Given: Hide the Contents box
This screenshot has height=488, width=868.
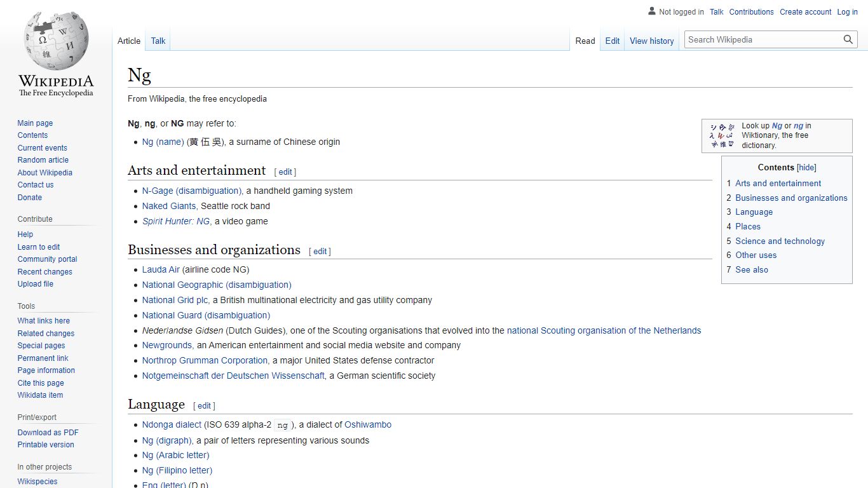Looking at the screenshot, I should [x=806, y=168].
